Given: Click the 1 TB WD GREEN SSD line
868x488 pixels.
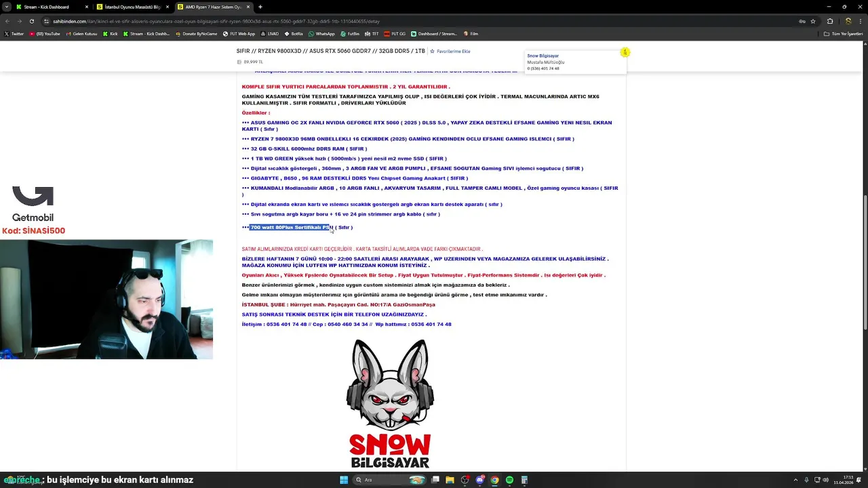Looking at the screenshot, I should 344,159.
